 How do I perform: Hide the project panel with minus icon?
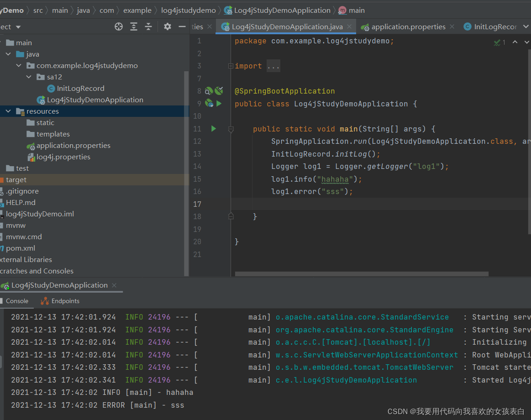coord(182,27)
